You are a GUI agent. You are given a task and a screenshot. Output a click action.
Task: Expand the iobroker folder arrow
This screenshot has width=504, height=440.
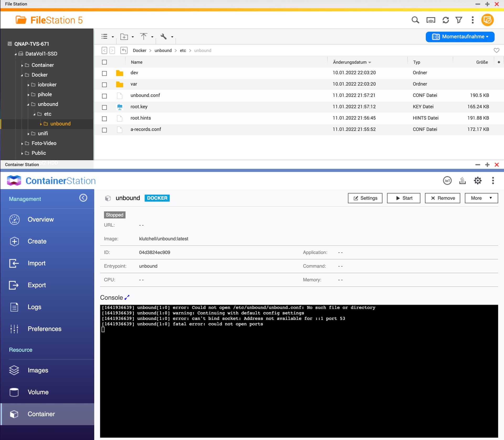pos(28,85)
